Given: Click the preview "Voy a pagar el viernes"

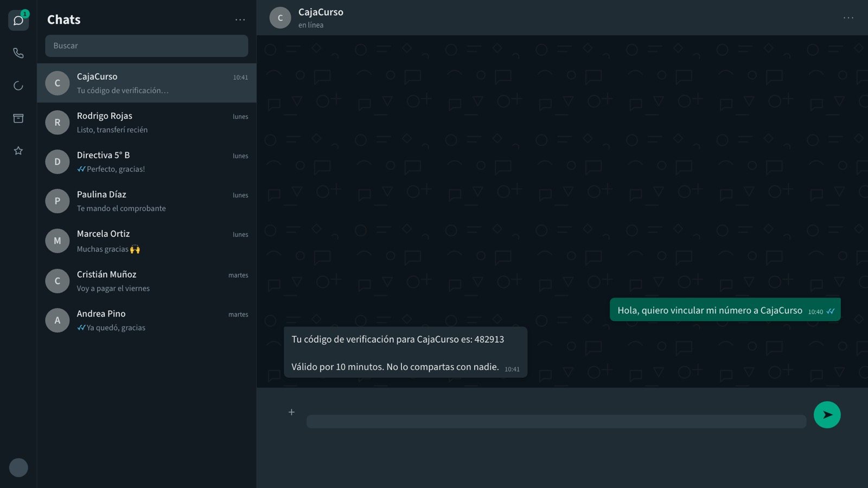Looking at the screenshot, I should point(113,288).
